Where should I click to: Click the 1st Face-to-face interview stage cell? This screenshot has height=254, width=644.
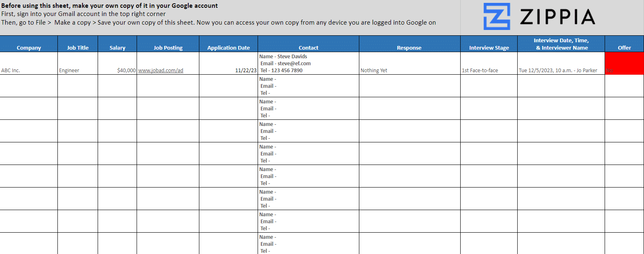(x=489, y=64)
